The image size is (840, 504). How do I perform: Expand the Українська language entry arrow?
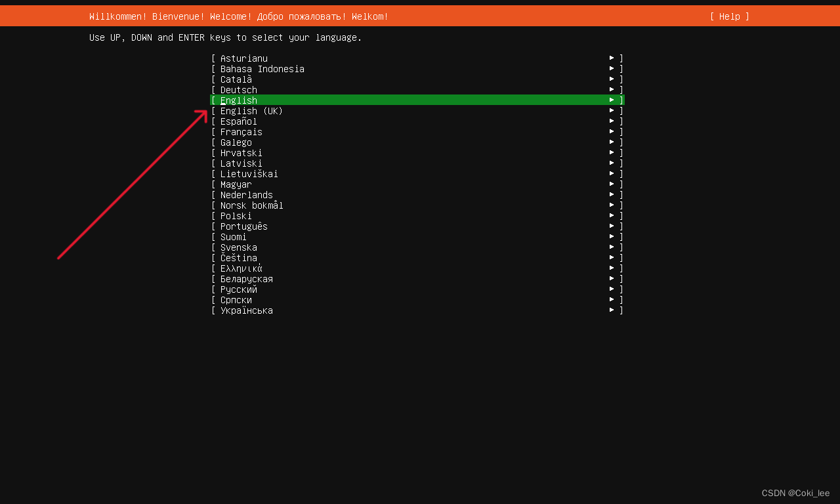click(612, 310)
